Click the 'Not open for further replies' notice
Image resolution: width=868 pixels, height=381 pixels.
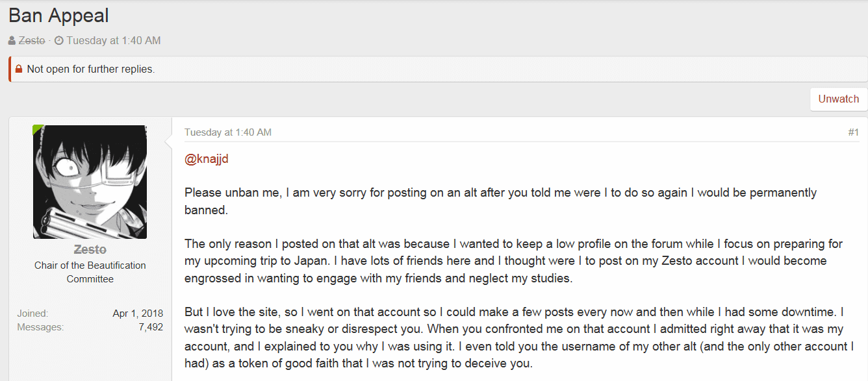click(91, 69)
